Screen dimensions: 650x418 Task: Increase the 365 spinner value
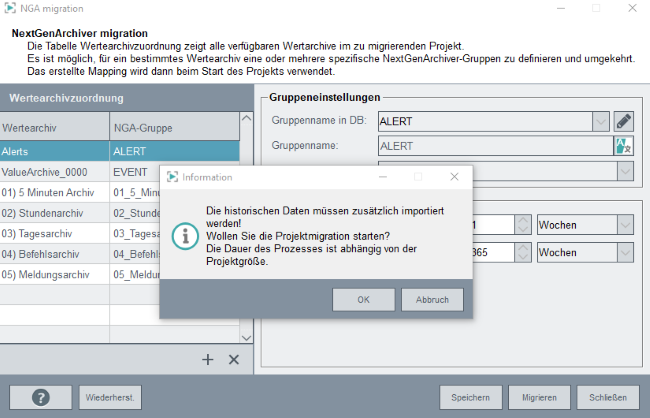point(523,248)
